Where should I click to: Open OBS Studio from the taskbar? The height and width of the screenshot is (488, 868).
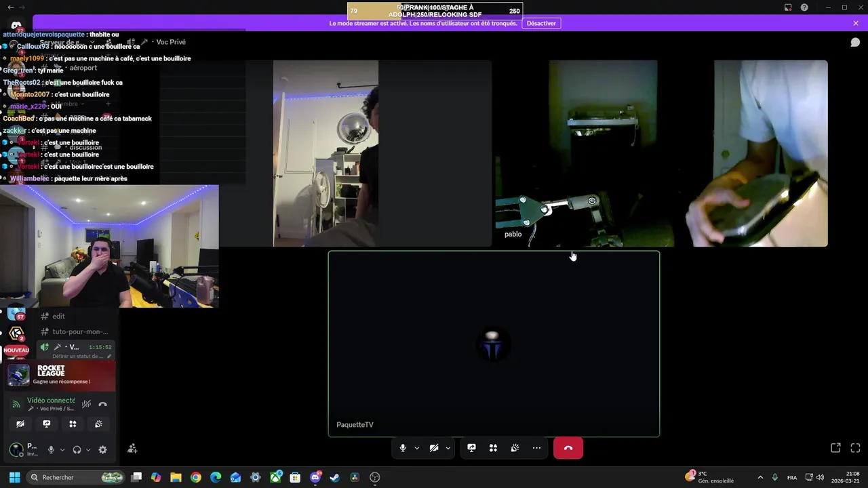pos(374,477)
